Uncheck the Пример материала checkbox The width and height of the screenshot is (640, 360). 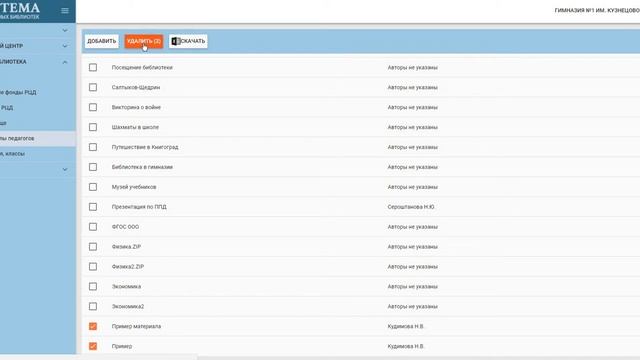(x=93, y=326)
